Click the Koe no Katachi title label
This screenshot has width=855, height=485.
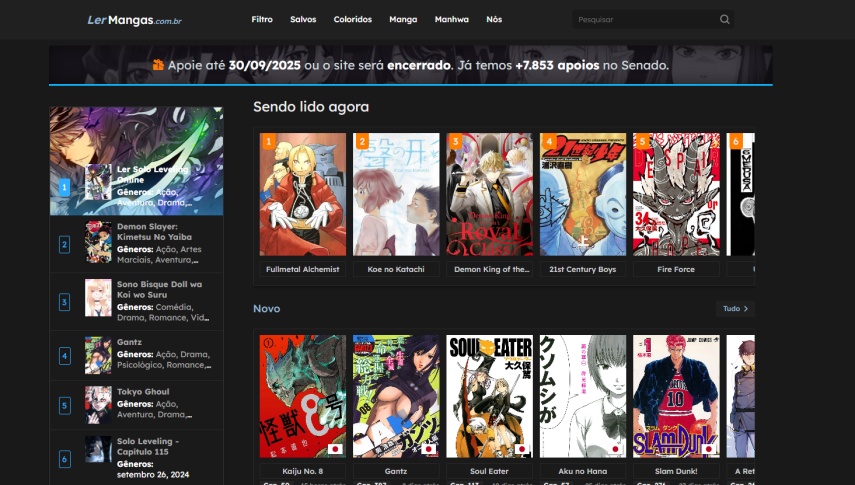(x=396, y=269)
